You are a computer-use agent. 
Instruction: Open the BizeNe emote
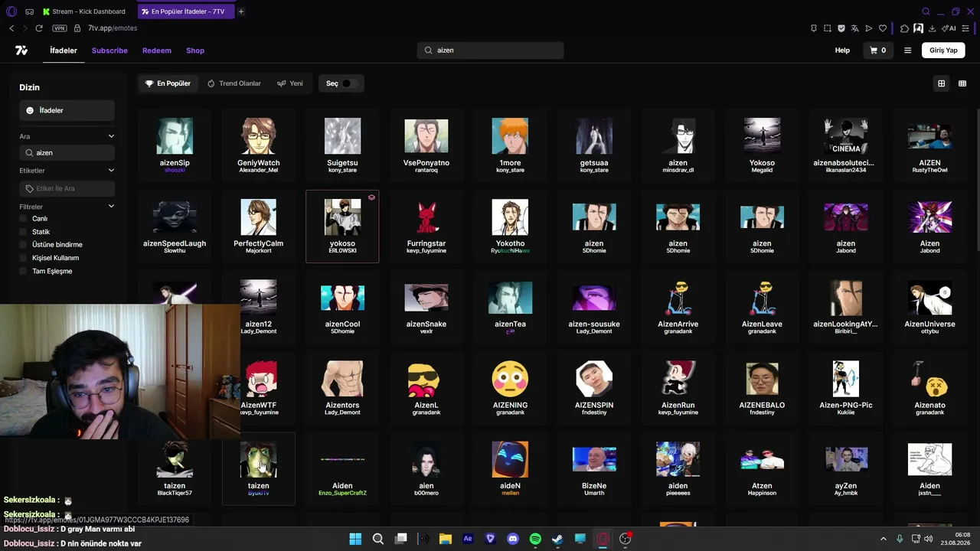(x=594, y=468)
